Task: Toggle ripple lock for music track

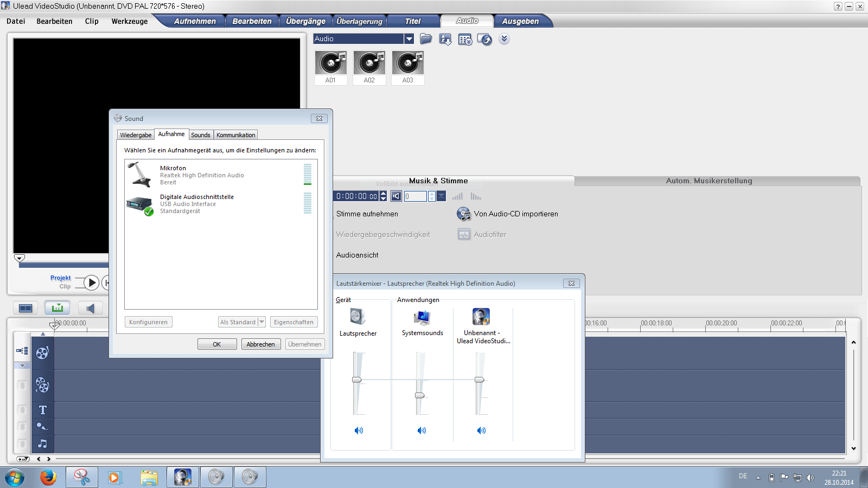Action: (x=22, y=444)
